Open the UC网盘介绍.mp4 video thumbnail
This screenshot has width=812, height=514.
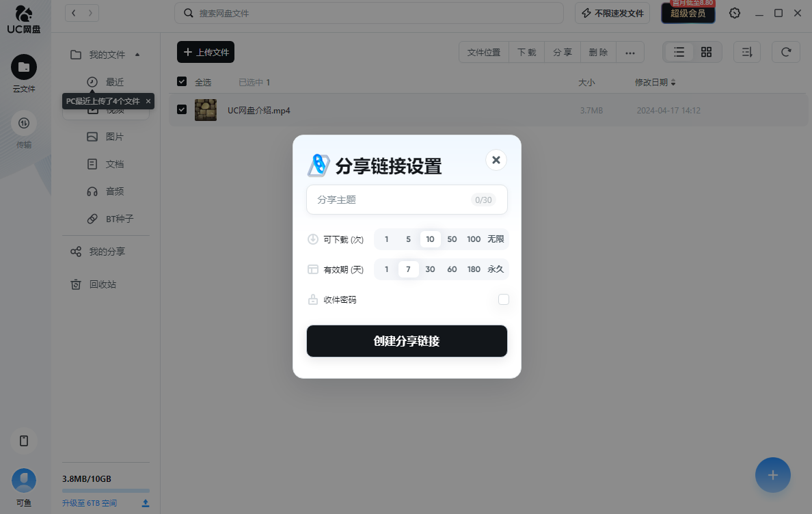(x=206, y=110)
